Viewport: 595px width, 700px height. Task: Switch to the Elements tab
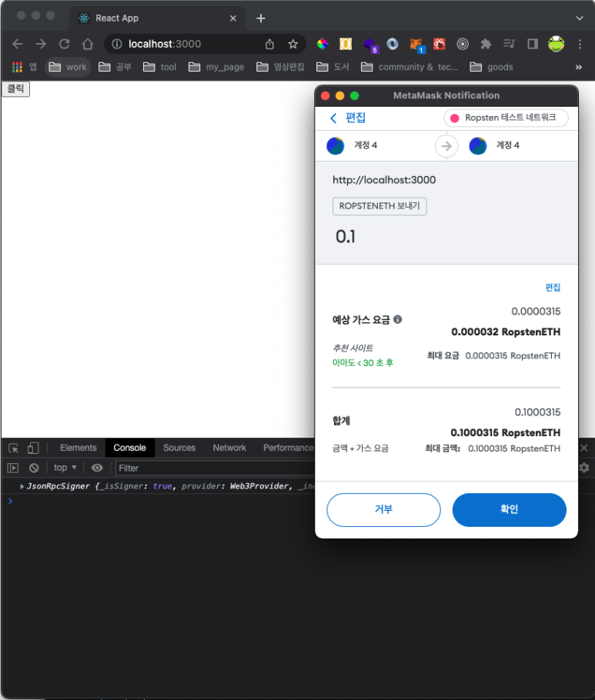[79, 448]
